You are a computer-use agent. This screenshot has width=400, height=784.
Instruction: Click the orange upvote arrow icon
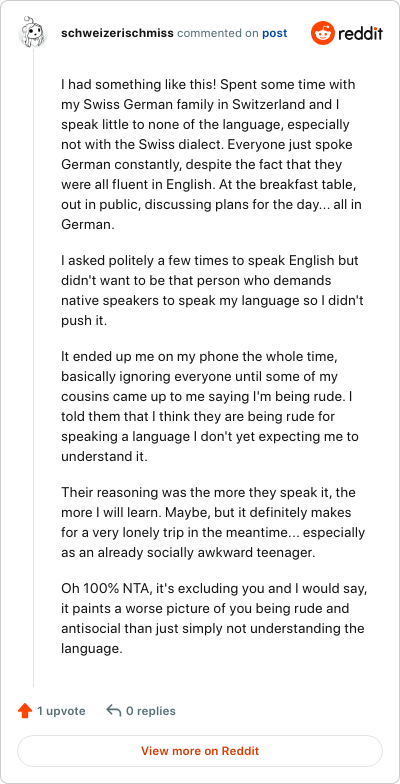click(25, 710)
